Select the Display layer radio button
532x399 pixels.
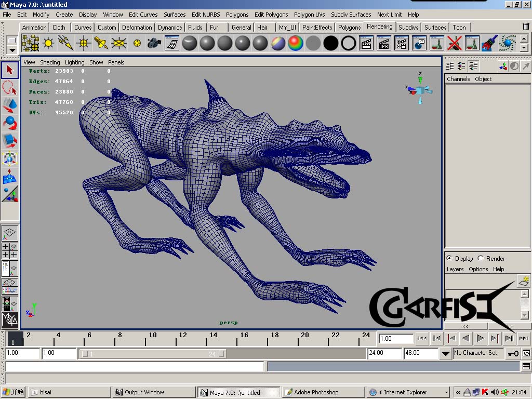[x=449, y=258]
